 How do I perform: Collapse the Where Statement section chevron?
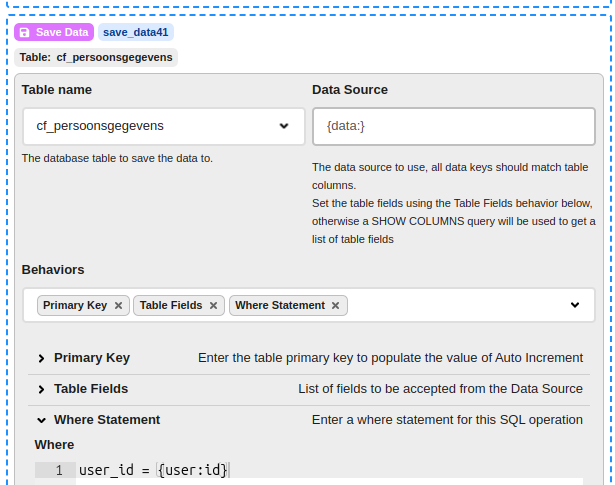41,420
